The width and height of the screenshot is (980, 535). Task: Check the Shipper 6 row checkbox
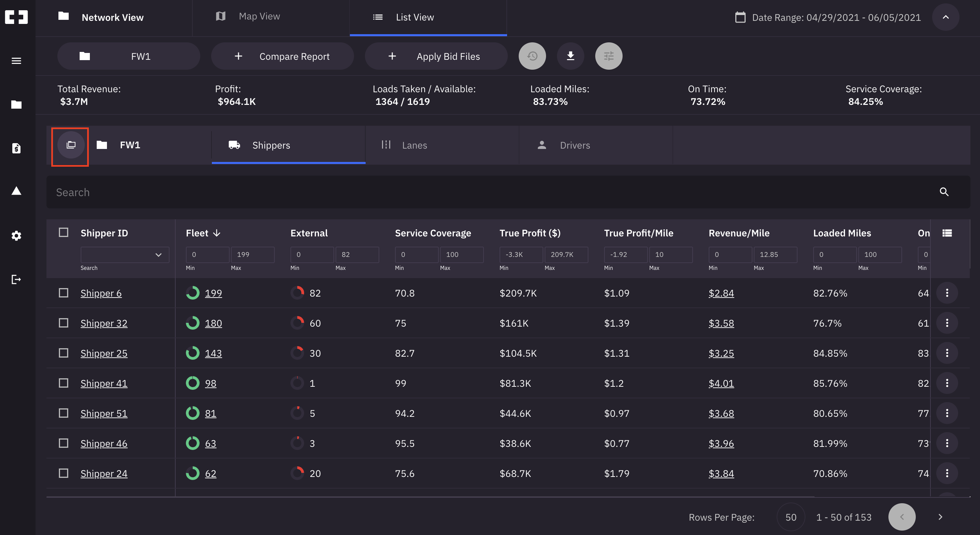(x=64, y=293)
